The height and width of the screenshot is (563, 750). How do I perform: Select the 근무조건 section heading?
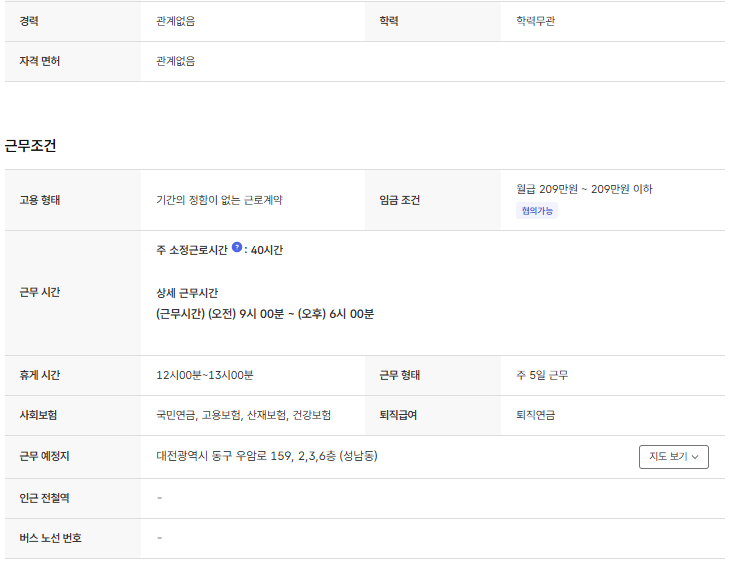[30, 146]
